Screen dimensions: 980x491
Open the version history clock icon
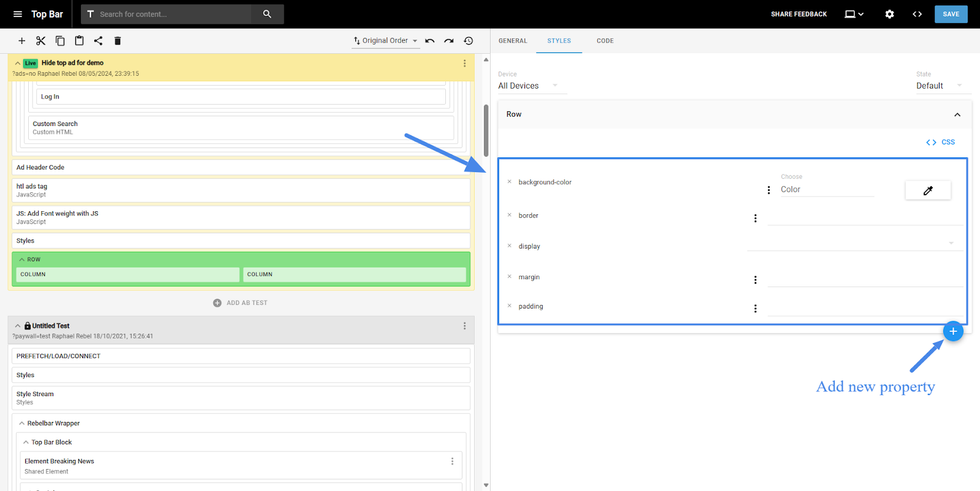[x=468, y=41]
